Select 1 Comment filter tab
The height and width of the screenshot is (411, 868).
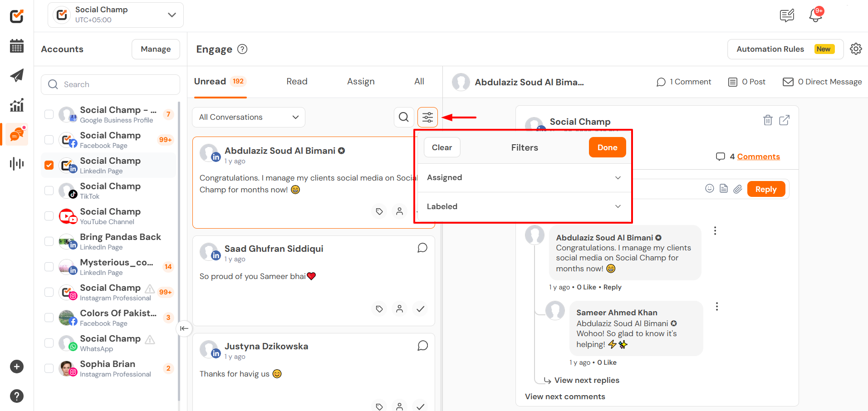(684, 82)
